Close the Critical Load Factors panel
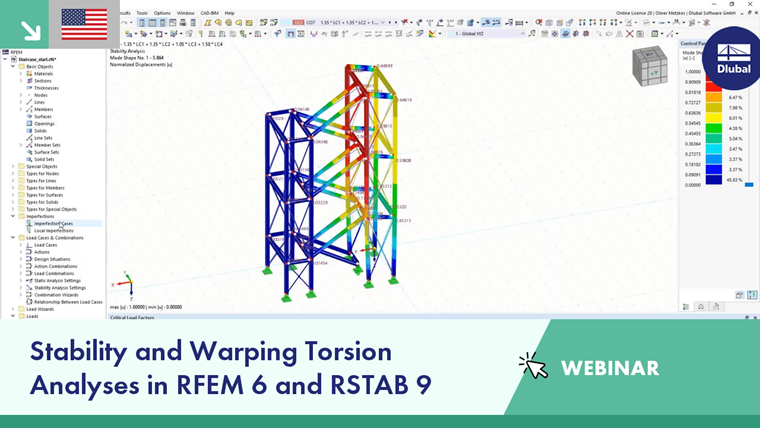 pos(755,317)
